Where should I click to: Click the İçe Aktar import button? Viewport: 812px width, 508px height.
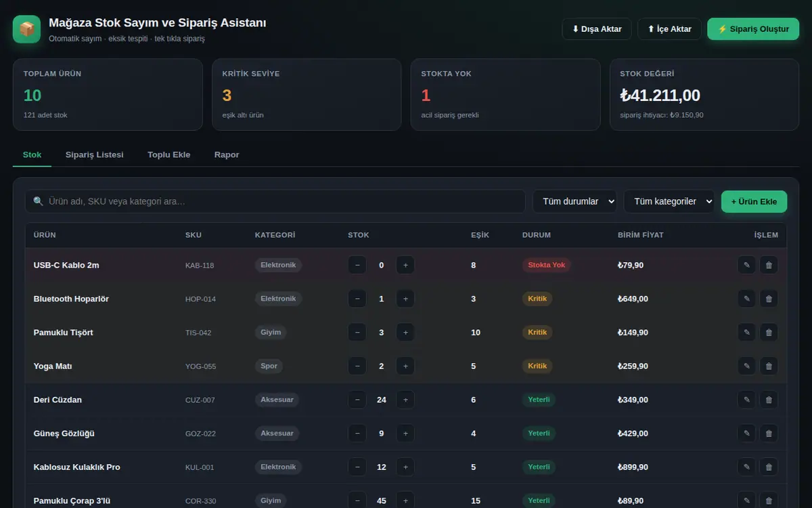tap(669, 29)
